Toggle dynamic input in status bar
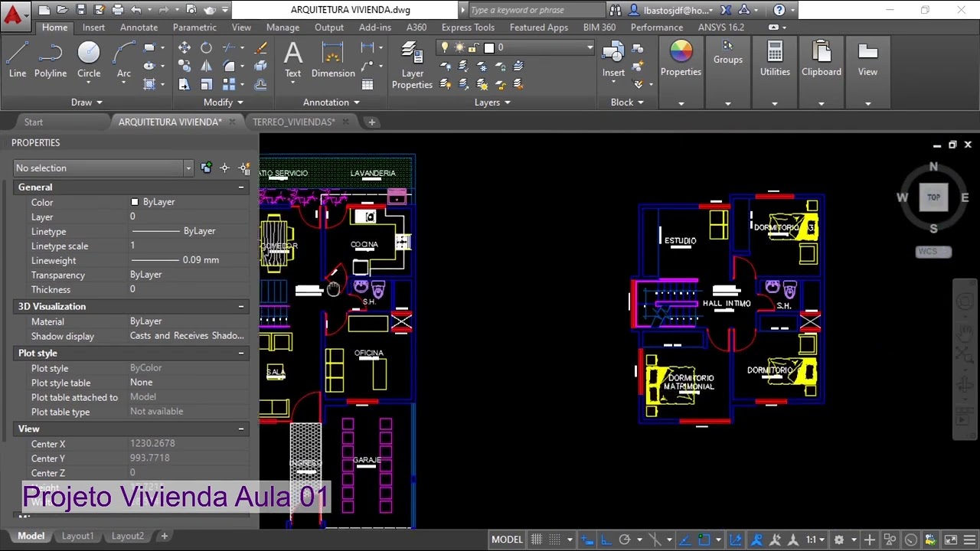 click(586, 540)
